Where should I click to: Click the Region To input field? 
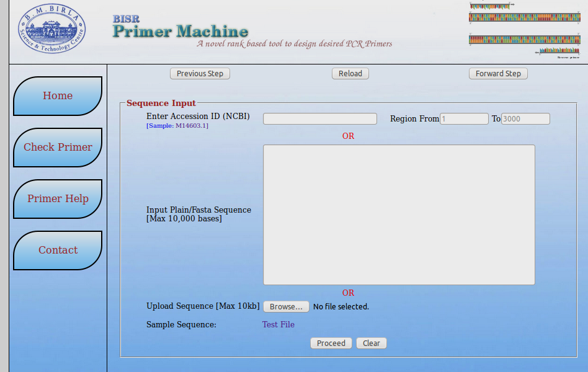(525, 119)
